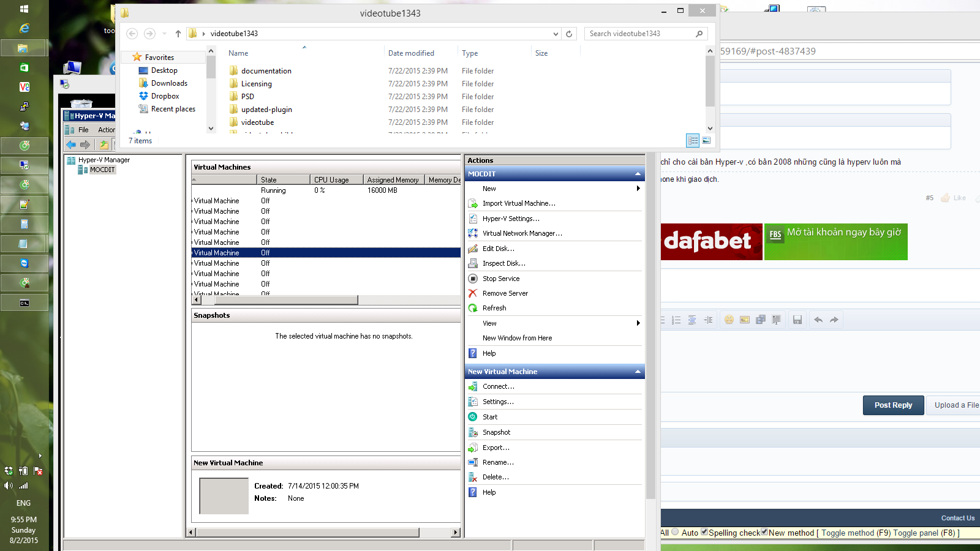The image size is (980, 551).
Task: Click the green Refresh icon
Action: point(473,308)
